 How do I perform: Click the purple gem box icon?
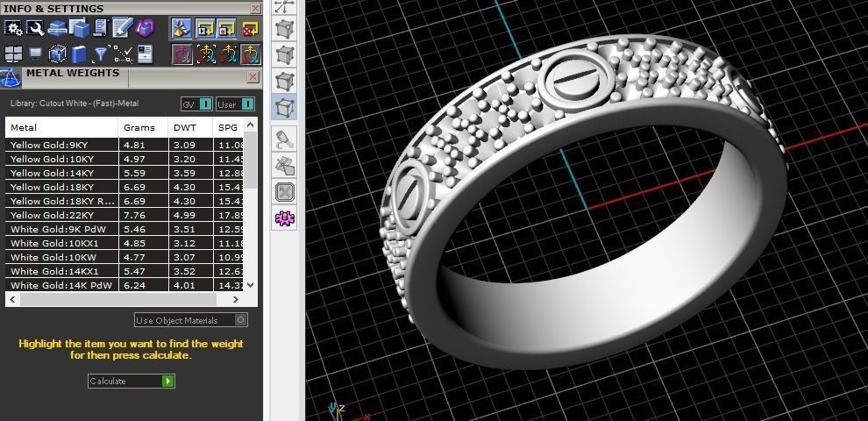[x=145, y=28]
